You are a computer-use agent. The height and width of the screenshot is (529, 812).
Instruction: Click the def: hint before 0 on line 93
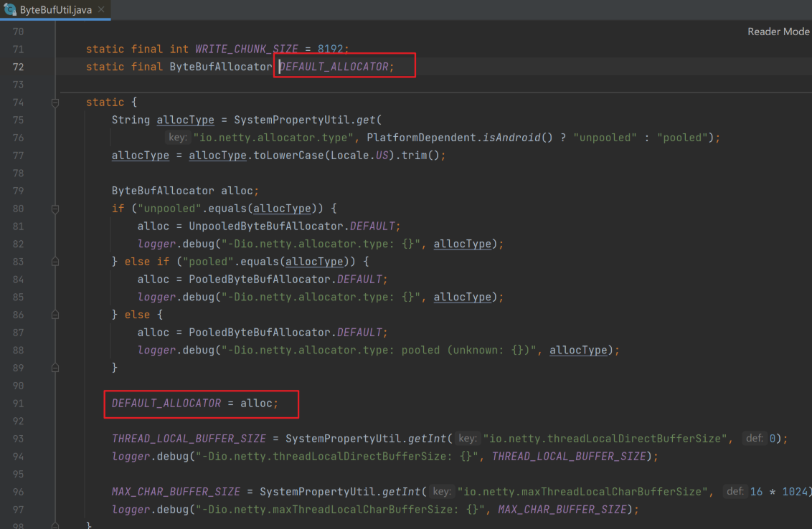coord(753,439)
